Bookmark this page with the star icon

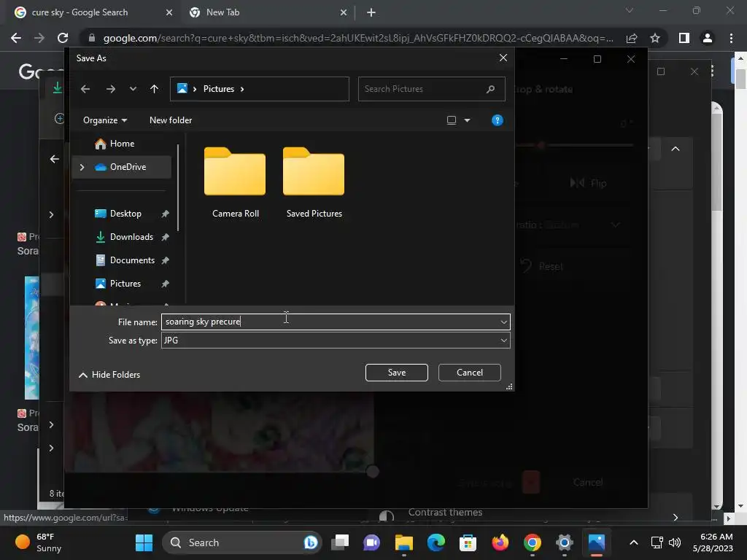655,38
